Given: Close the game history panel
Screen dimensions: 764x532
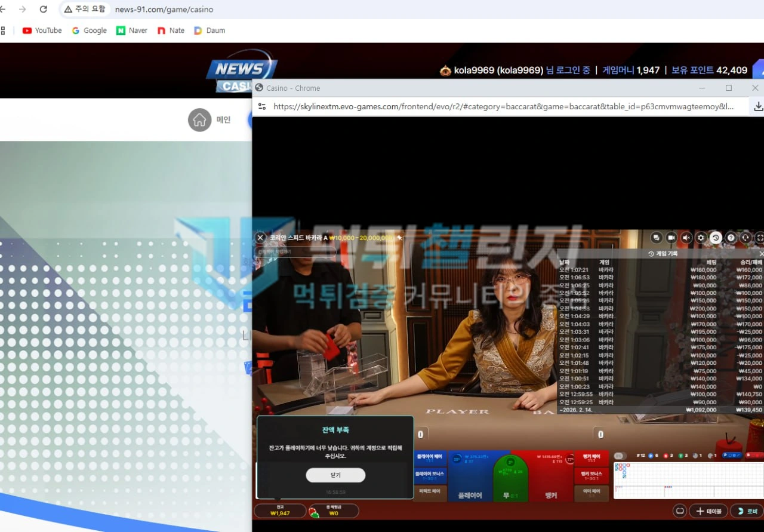Looking at the screenshot, I should coord(761,254).
